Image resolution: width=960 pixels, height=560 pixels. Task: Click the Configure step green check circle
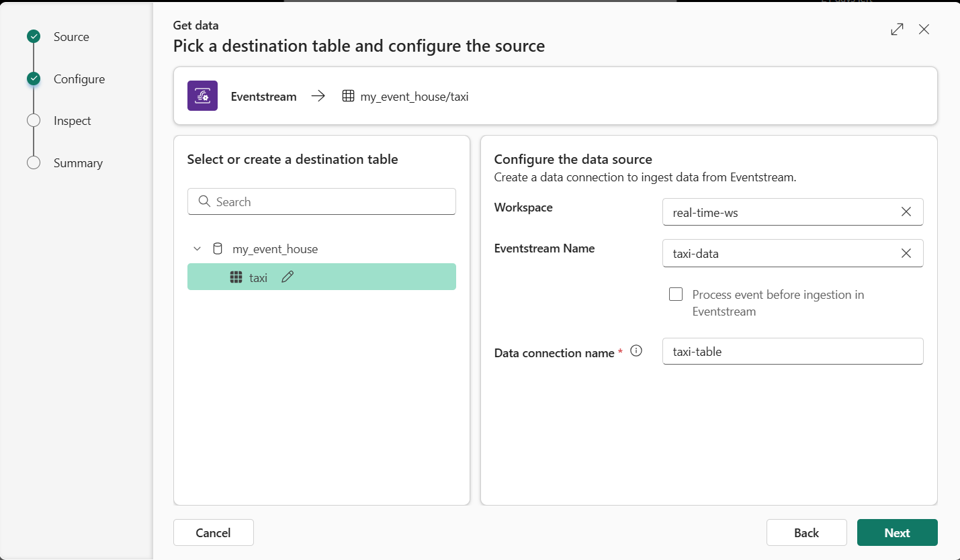pos(34,79)
